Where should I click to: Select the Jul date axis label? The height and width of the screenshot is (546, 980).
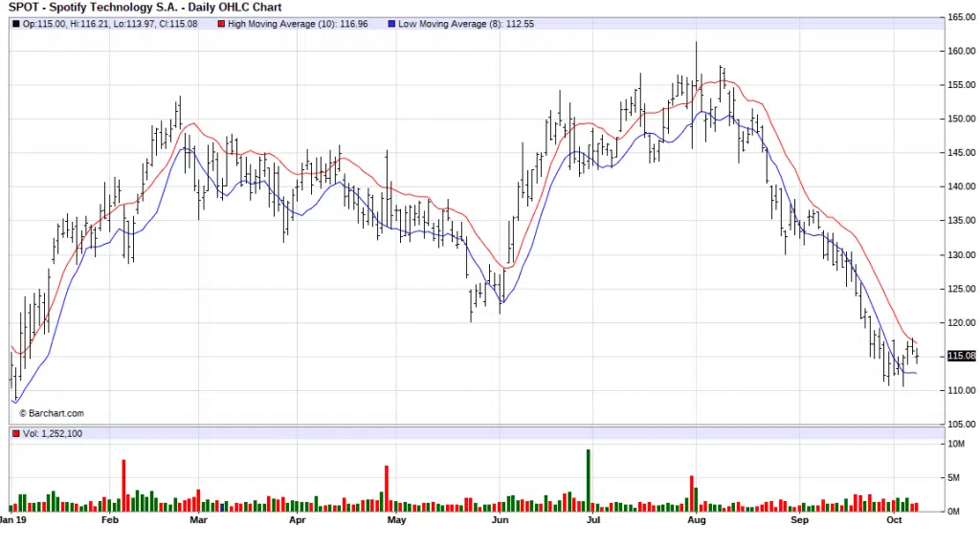(x=593, y=521)
